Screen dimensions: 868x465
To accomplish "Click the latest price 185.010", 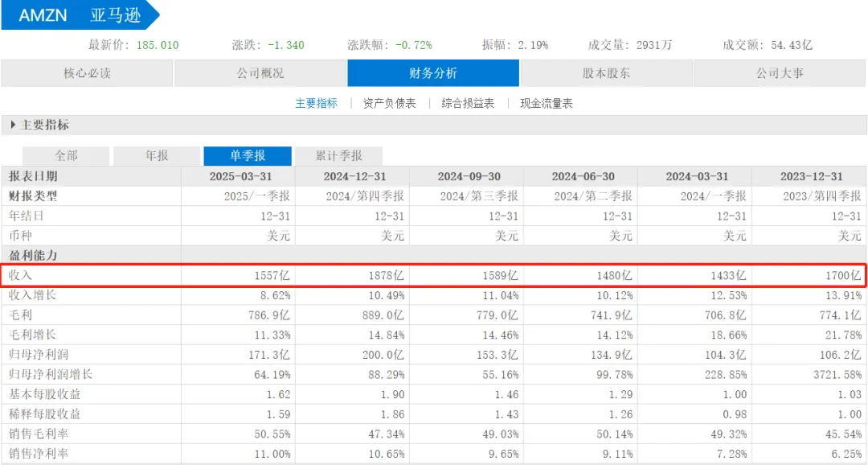I will (158, 45).
